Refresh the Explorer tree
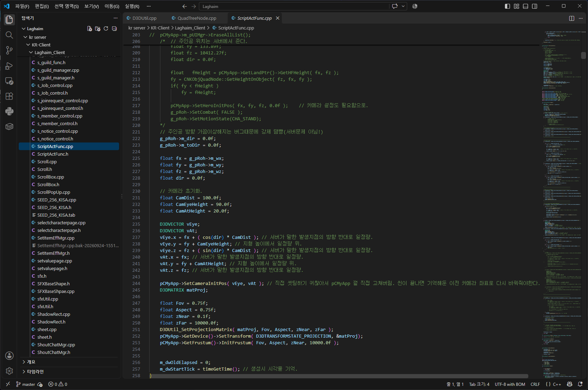588x390 pixels. (x=106, y=29)
